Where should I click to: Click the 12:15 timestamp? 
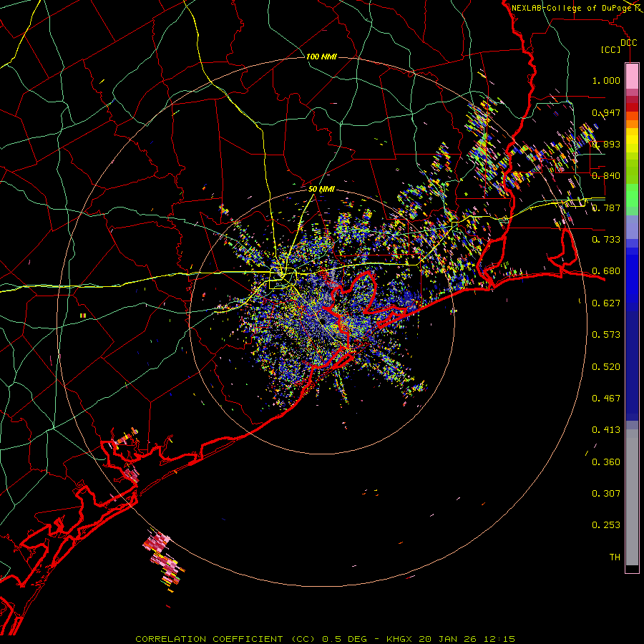(499, 639)
